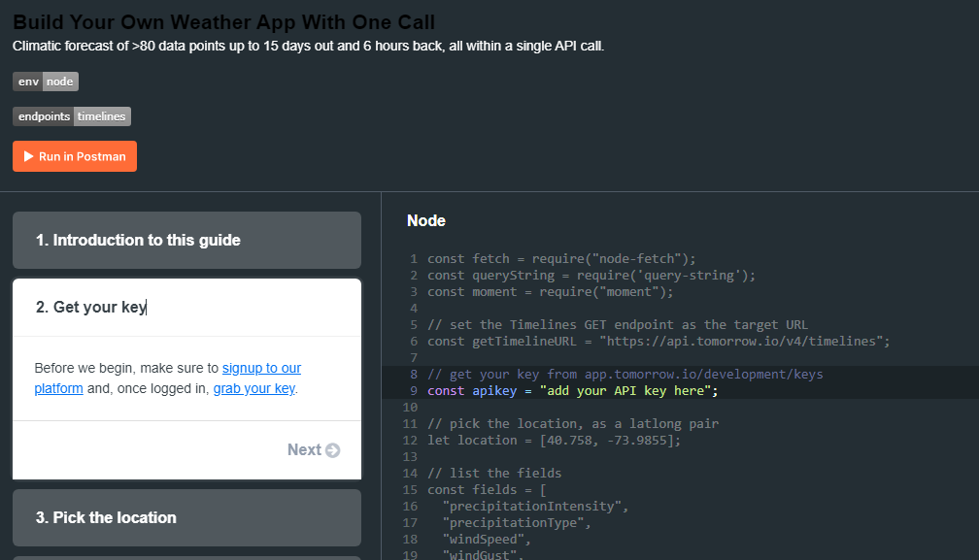Click the comment about Timelines GET endpoint

[618, 325]
